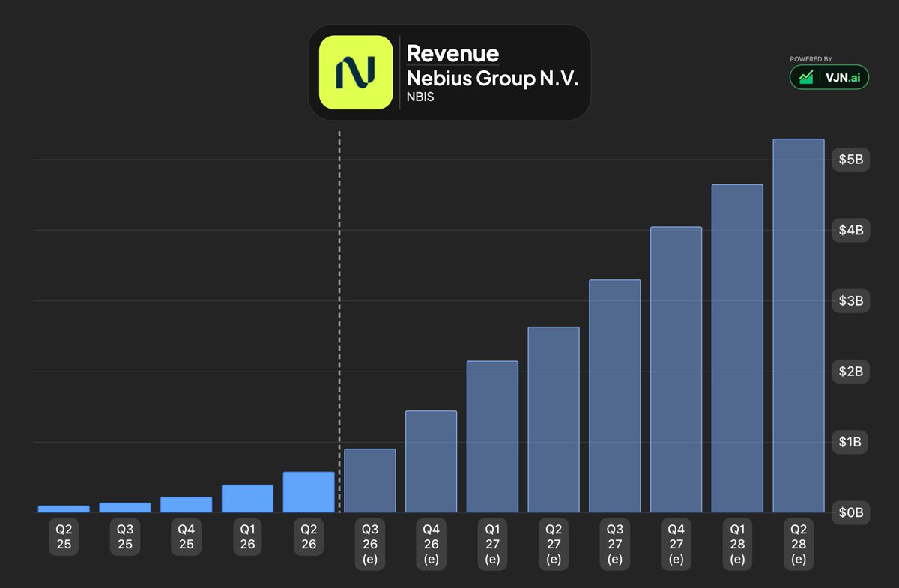Click the 'Q3 27 (e)' quarter label
899x588 pixels.
click(615, 544)
